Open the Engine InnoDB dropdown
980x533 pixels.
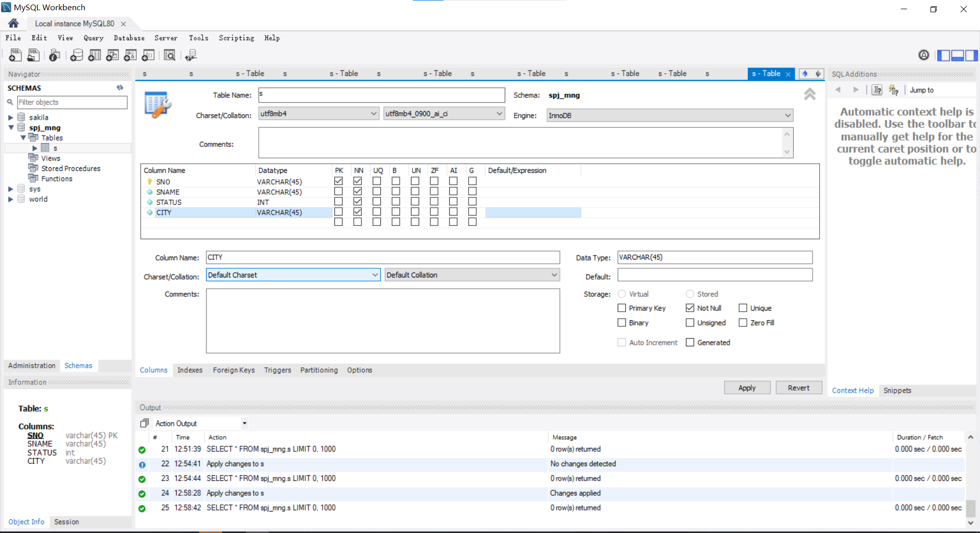pyautogui.click(x=670, y=116)
